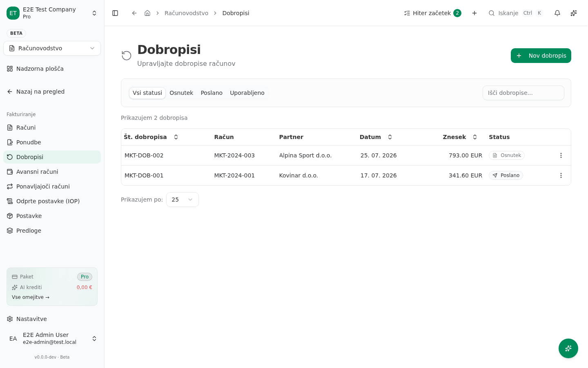Open floating AI assistant button
The width and height of the screenshot is (588, 368).
pyautogui.click(x=568, y=348)
